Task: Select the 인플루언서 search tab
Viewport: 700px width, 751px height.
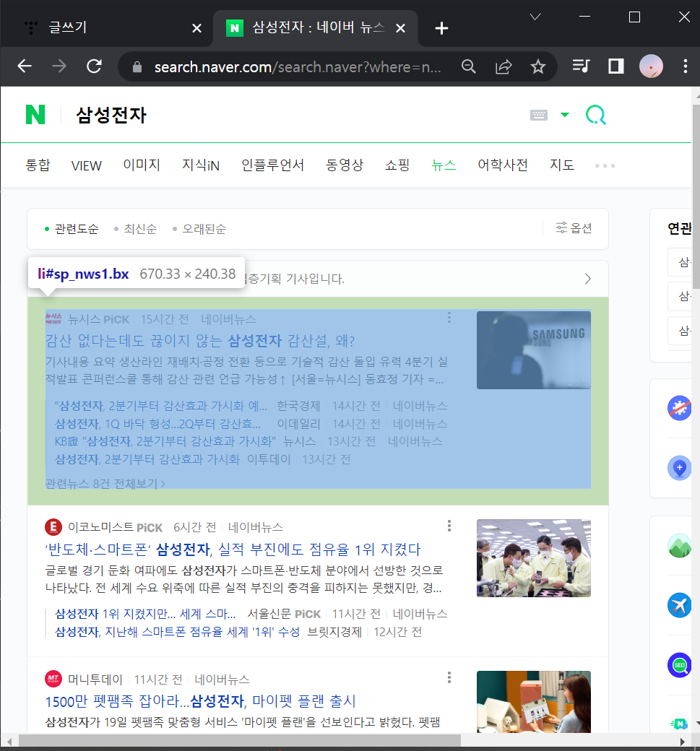Action: [272, 165]
